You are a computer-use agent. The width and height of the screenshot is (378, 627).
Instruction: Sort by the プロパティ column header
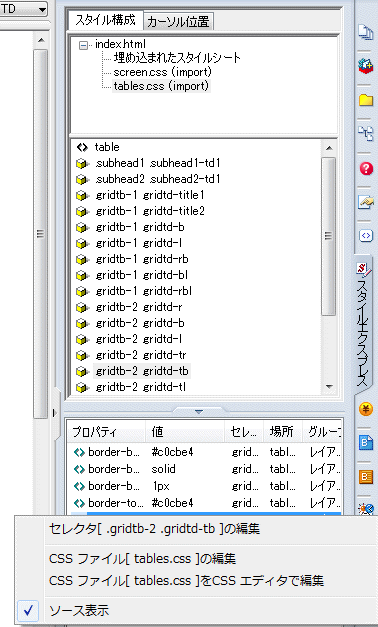pos(106,431)
